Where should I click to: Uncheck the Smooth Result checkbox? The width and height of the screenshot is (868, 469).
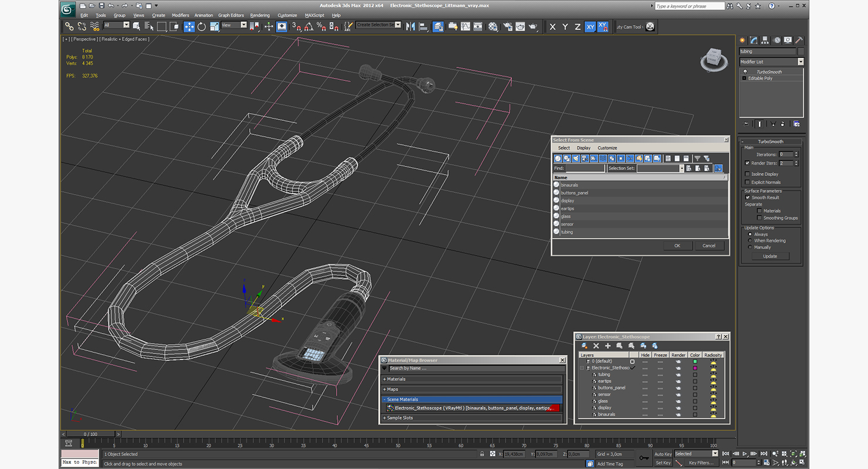tap(748, 198)
